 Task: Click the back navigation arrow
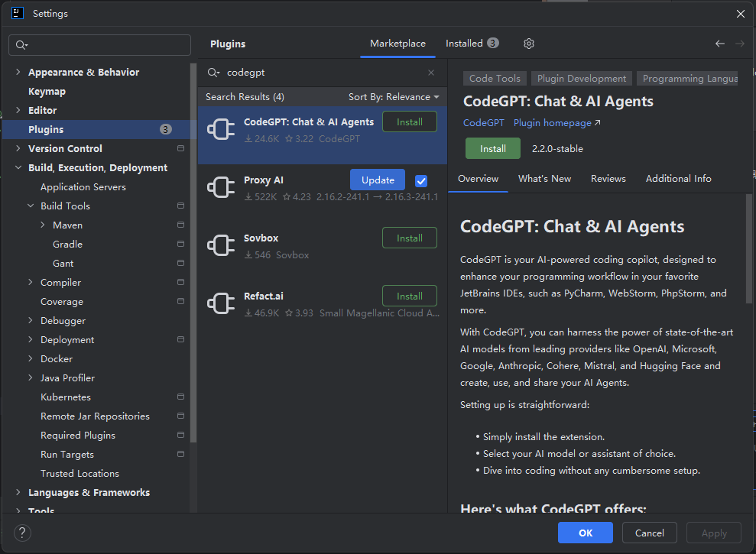click(x=720, y=44)
